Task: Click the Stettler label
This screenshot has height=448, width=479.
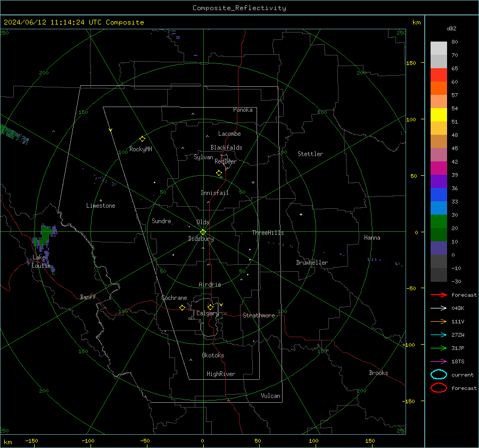Action: pos(310,154)
